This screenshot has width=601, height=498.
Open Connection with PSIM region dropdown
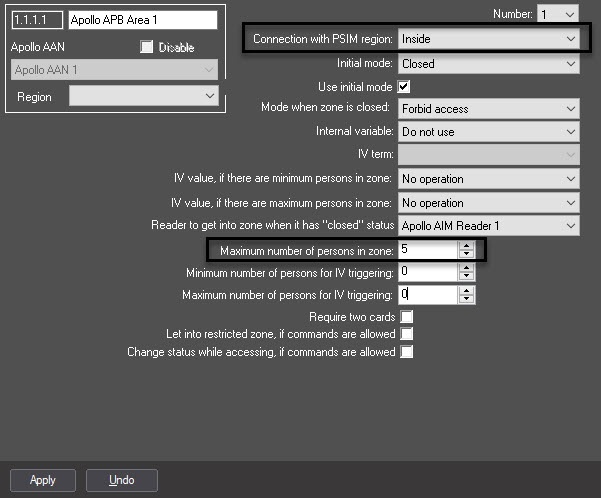489,39
